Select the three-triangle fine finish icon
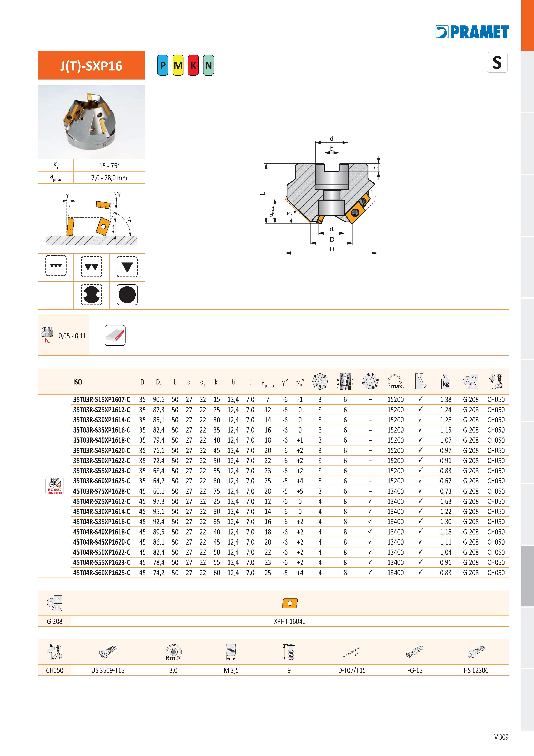This screenshot has width=534, height=756. pyautogui.click(x=56, y=266)
